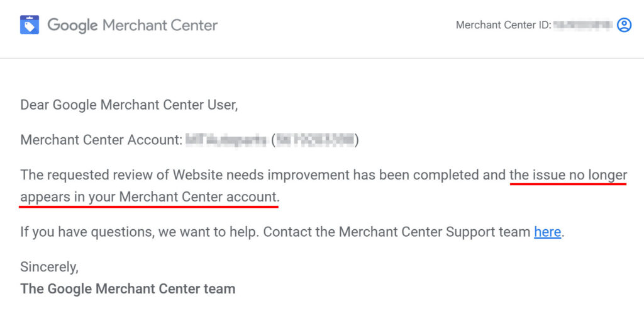Click the "Sincerely," closing line
The width and height of the screenshot is (644, 318).
pyautogui.click(x=49, y=266)
